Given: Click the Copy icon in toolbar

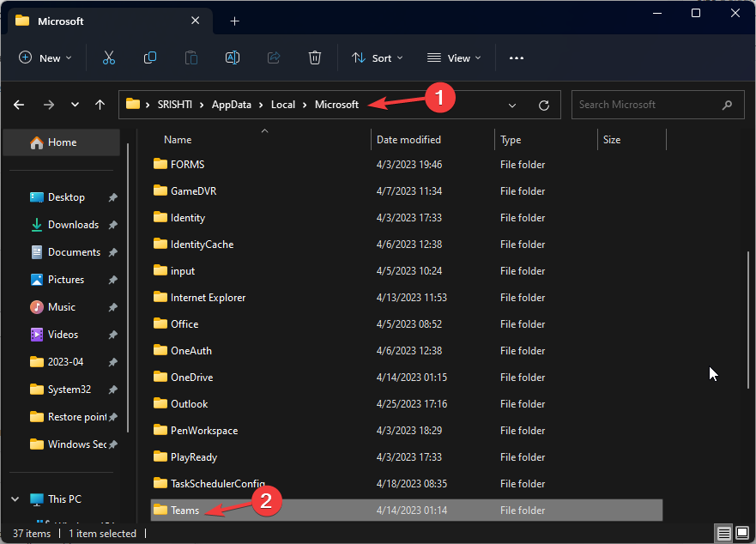Looking at the screenshot, I should coord(150,57).
